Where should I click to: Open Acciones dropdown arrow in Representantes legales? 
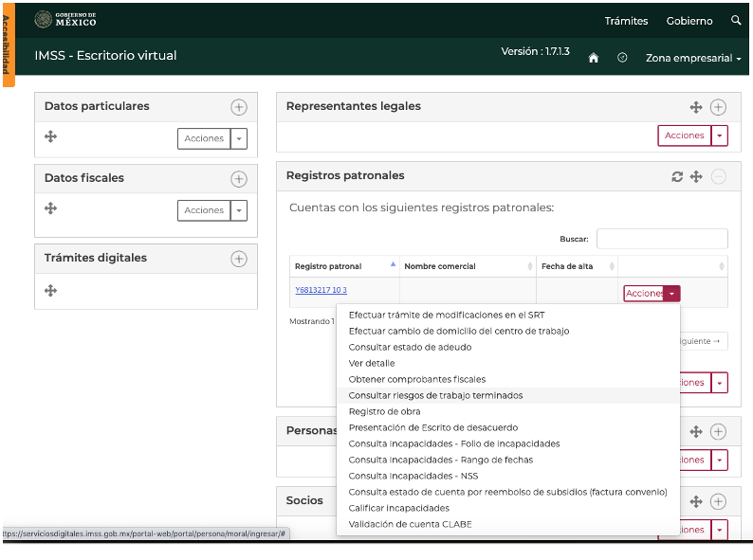pos(720,135)
